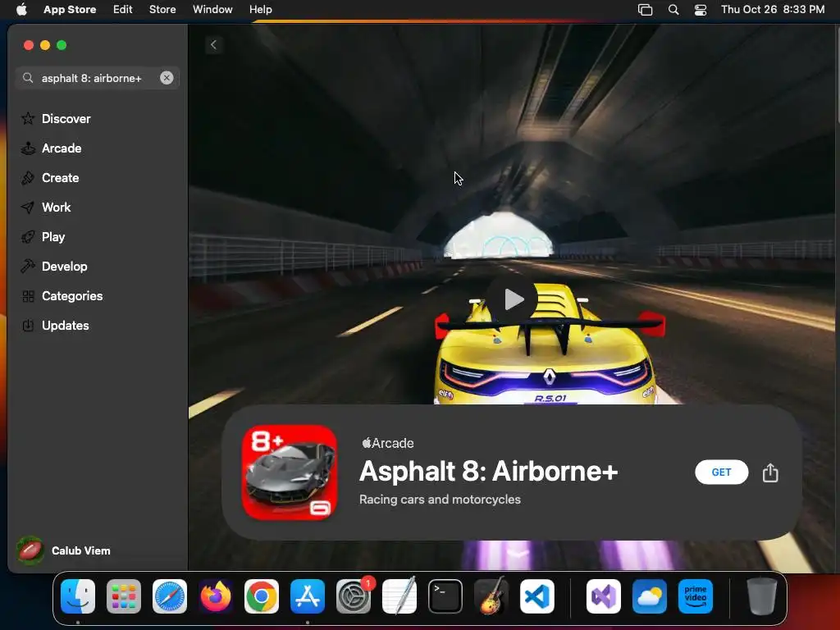Open the Develop category in sidebar
This screenshot has width=840, height=630.
click(x=54, y=267)
